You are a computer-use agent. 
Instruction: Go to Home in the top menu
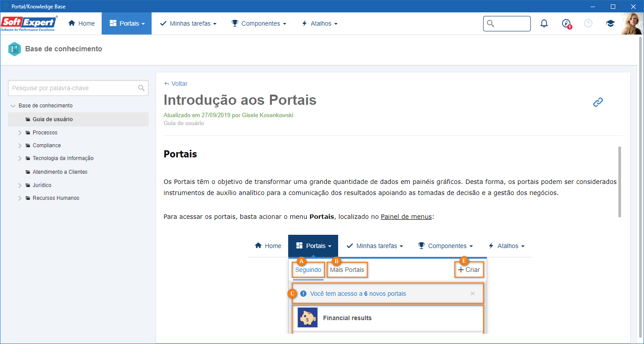[82, 23]
